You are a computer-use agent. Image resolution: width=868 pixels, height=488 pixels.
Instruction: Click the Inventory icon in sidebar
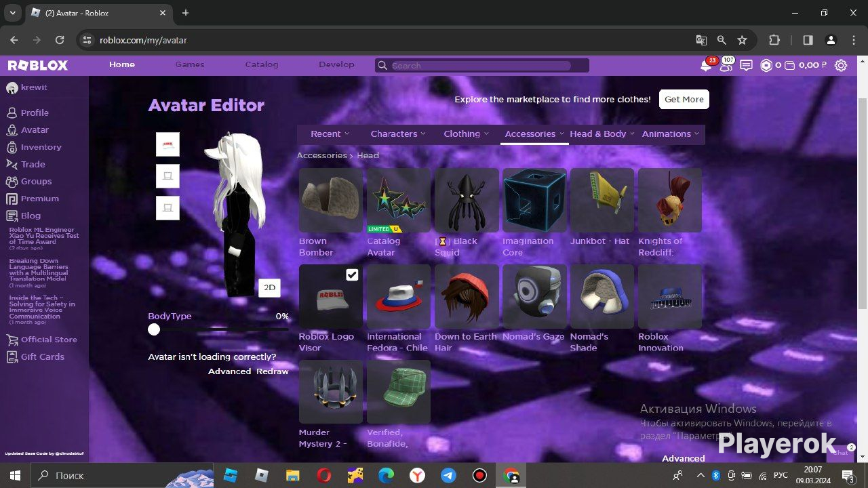12,147
